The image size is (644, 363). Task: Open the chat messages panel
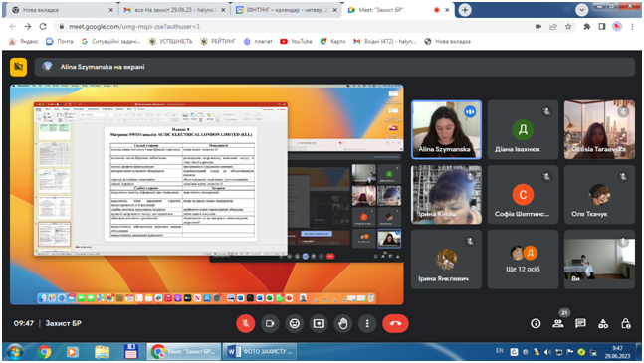click(580, 323)
